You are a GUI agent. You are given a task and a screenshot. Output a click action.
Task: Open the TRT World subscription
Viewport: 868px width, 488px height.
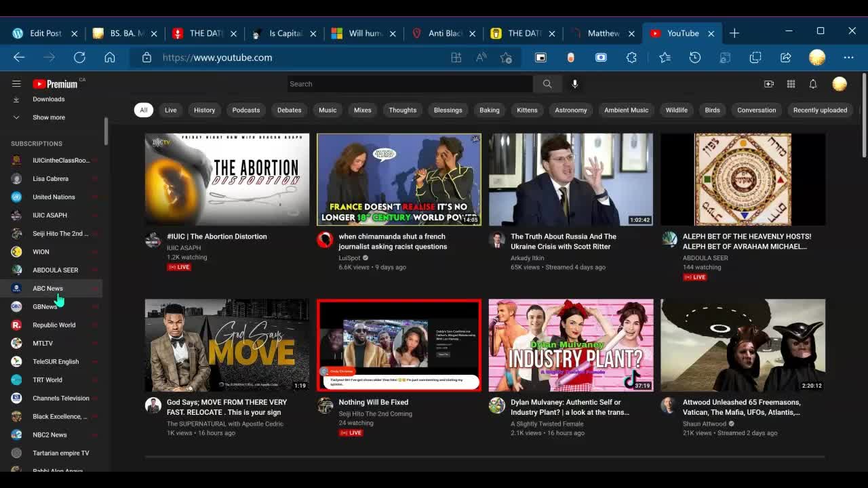(x=52, y=380)
